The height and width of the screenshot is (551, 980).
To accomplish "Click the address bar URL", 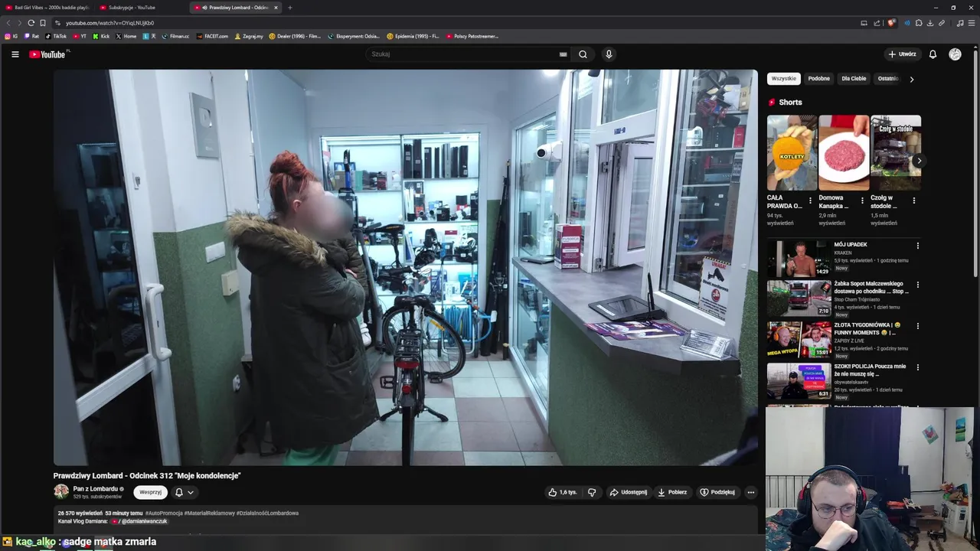I will pyautogui.click(x=109, y=23).
